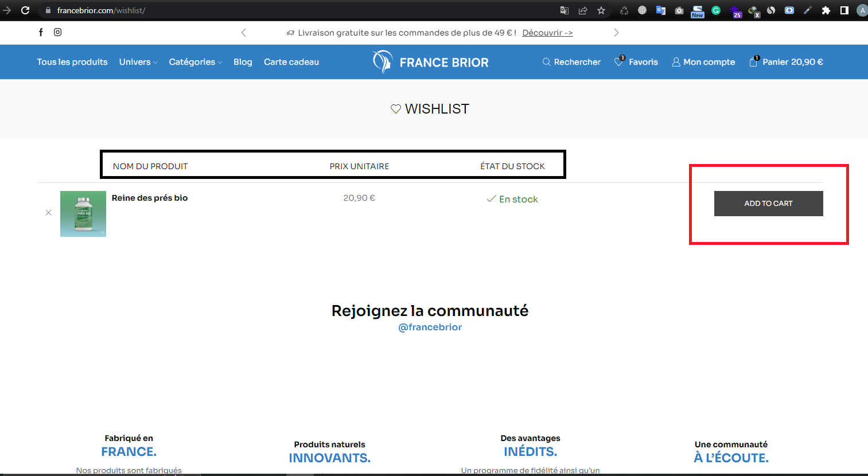Click the globe extension with X badge
868x476 pixels.
coord(754,11)
